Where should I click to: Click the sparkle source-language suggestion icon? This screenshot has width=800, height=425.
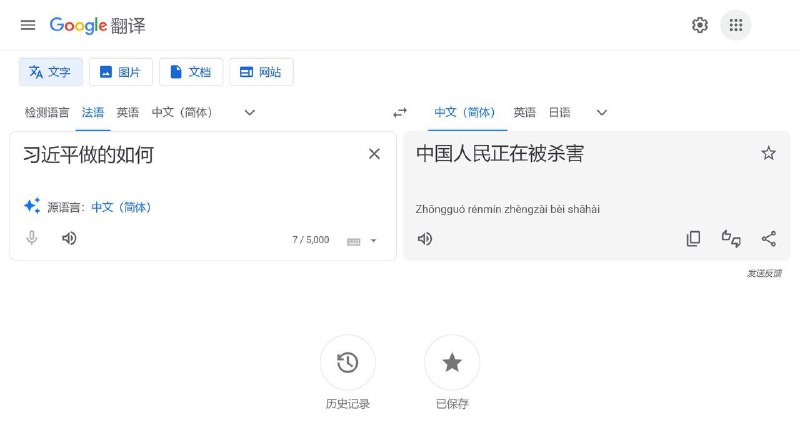[x=32, y=206]
